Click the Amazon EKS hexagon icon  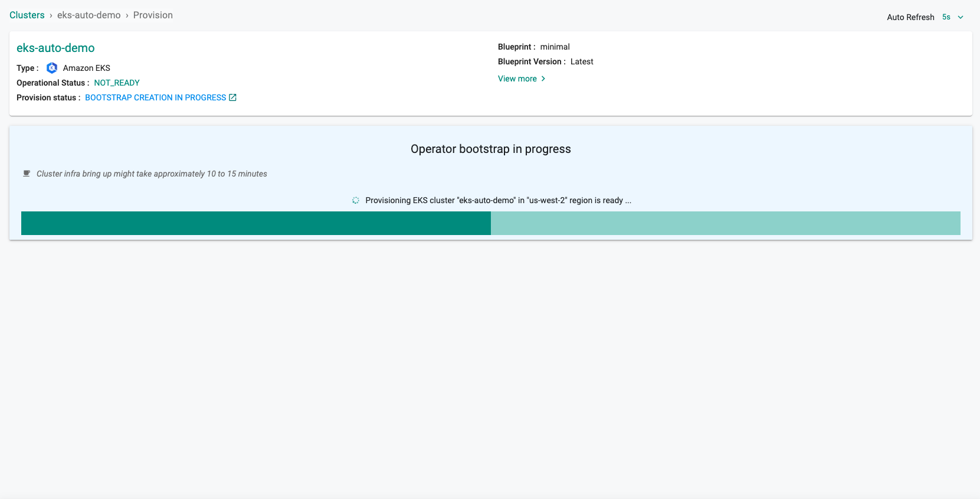coord(52,68)
